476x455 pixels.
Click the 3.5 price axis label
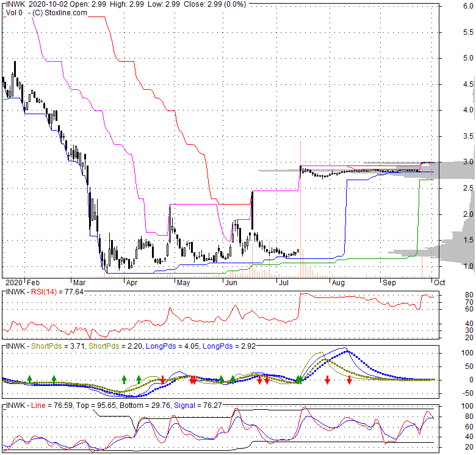pyautogui.click(x=469, y=136)
